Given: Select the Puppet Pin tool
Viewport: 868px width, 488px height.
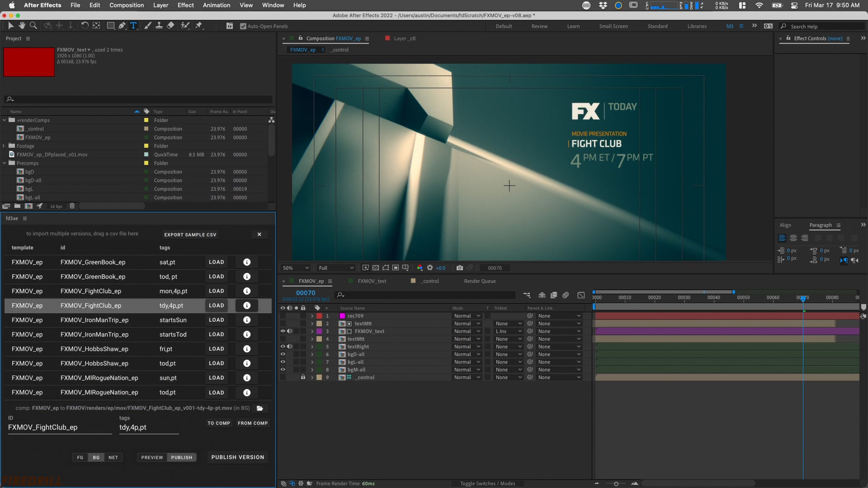Looking at the screenshot, I should 199,26.
